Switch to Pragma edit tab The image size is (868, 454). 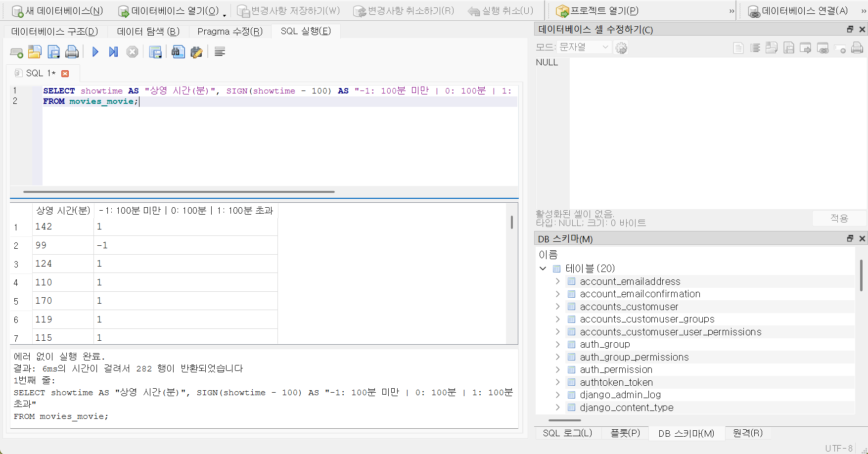[x=230, y=31]
